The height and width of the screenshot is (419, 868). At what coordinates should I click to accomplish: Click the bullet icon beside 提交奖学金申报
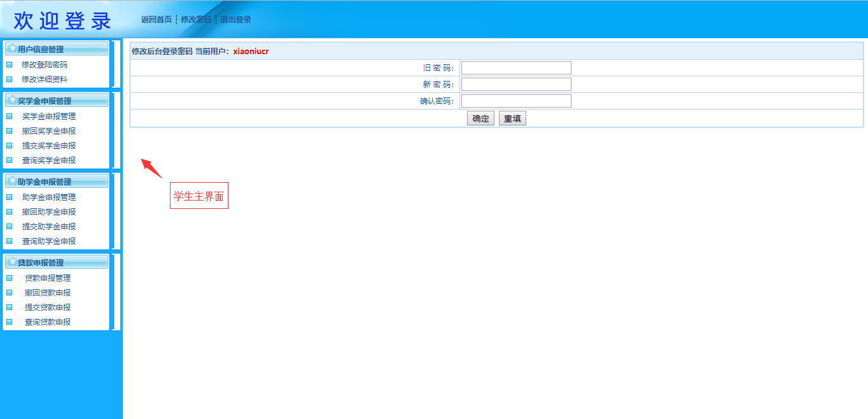click(10, 146)
